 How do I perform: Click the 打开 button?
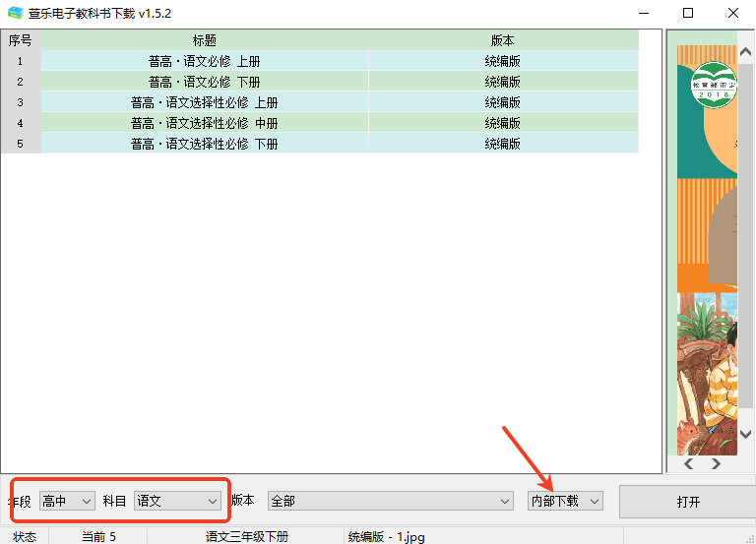[687, 502]
